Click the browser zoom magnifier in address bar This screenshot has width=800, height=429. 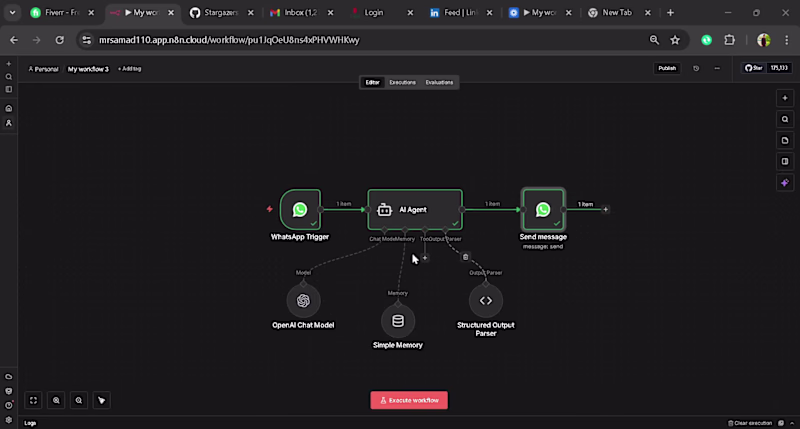click(x=654, y=40)
